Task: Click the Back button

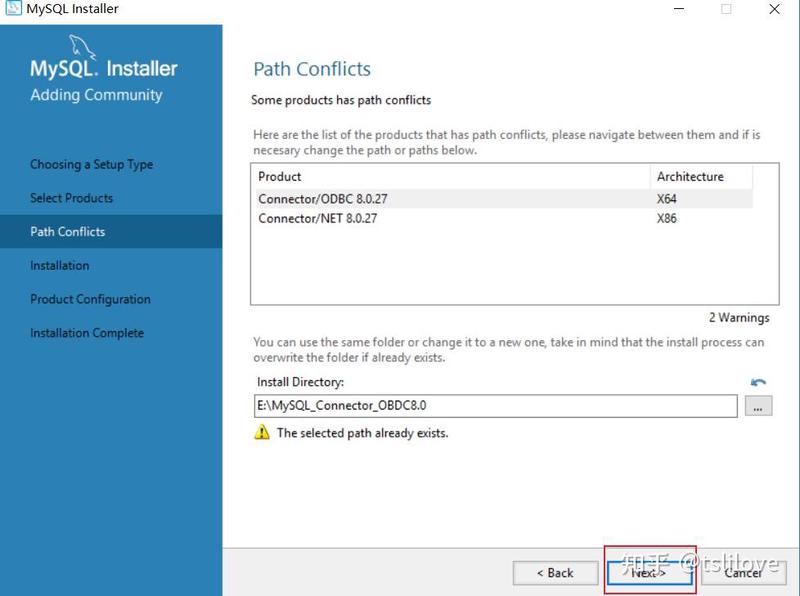Action: [555, 573]
